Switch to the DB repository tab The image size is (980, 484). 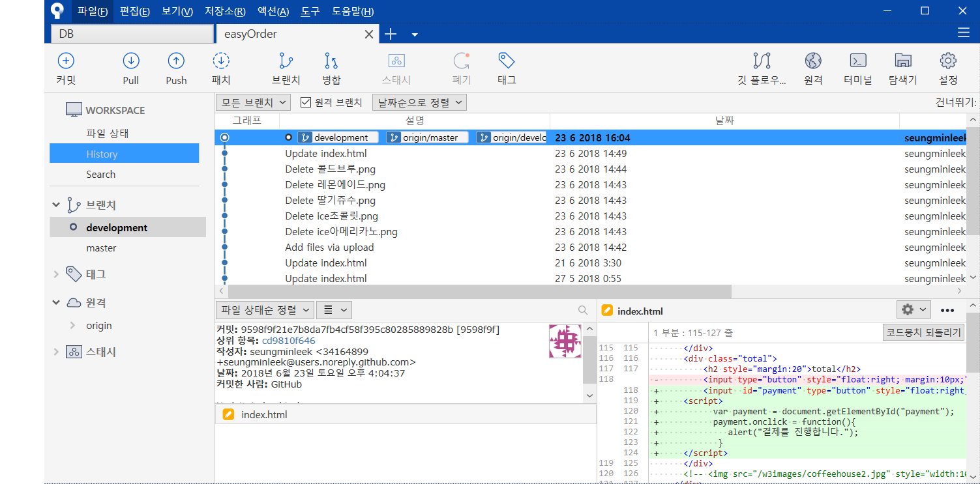[132, 34]
